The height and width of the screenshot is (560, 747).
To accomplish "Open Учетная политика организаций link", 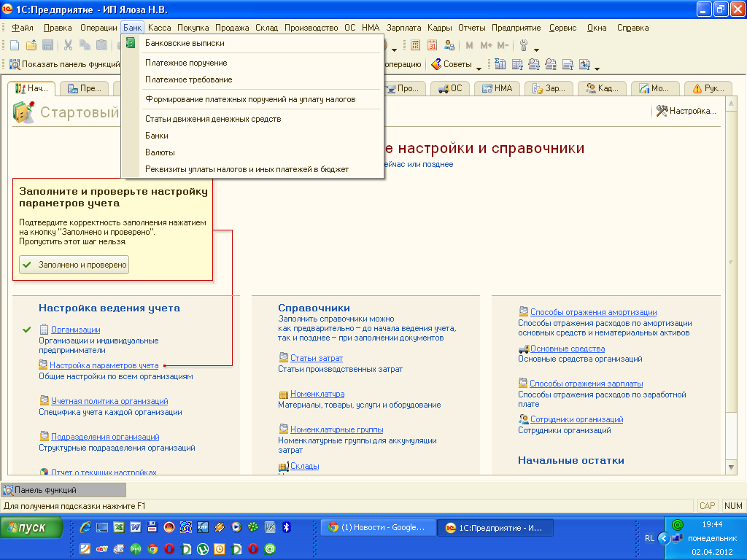I will pyautogui.click(x=109, y=401).
